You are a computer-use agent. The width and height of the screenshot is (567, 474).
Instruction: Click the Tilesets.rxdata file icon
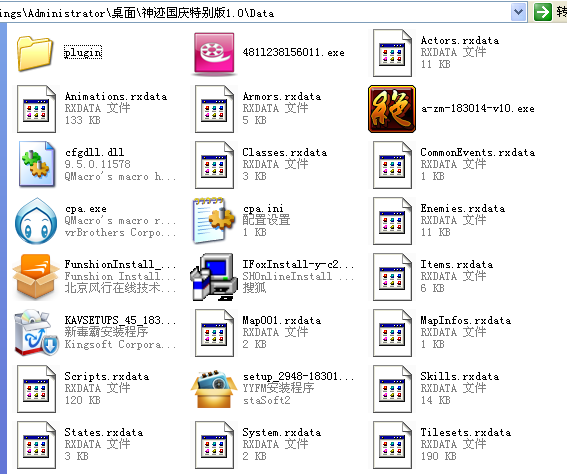(392, 445)
